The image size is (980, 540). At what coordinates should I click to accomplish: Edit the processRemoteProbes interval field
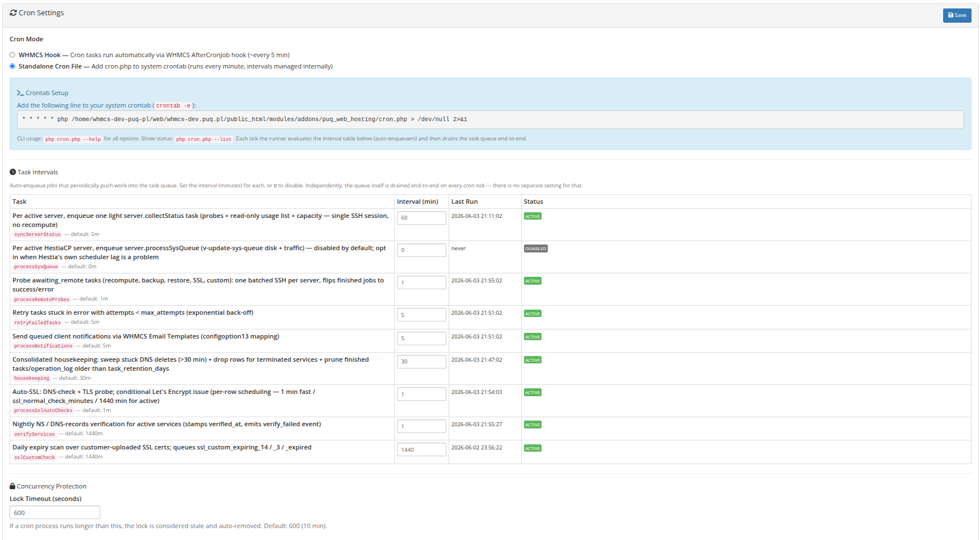[421, 282]
